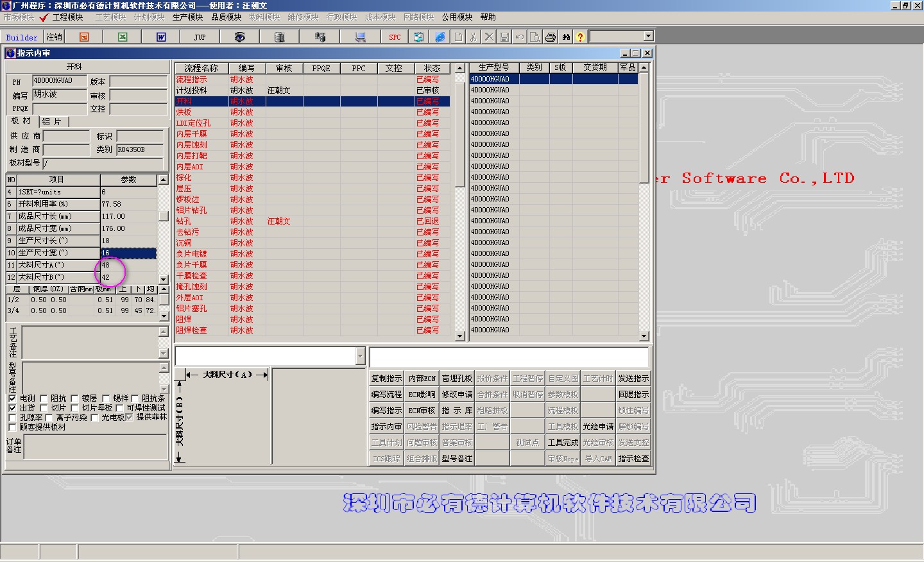Viewport: 924px width, 562px height.
Task: Click the X delete toolbar icon
Action: [x=489, y=37]
